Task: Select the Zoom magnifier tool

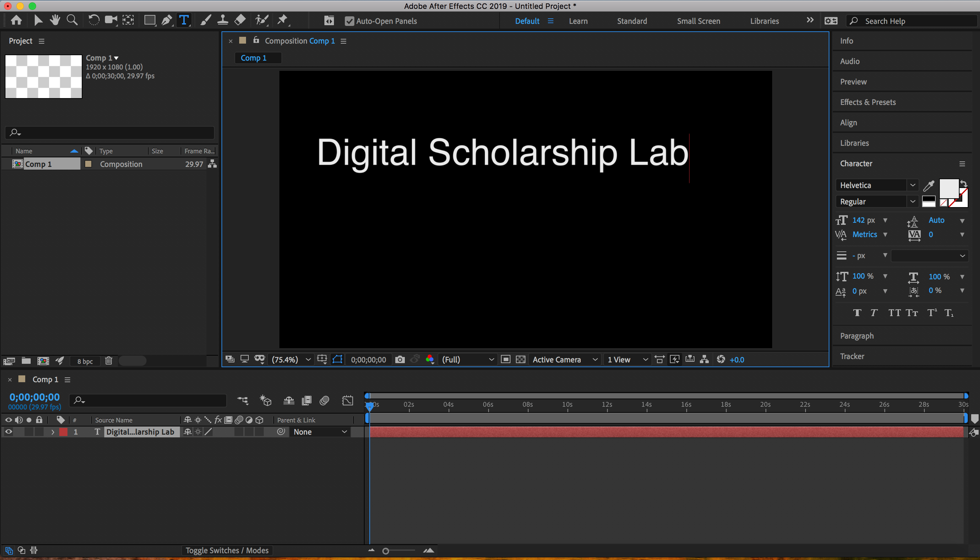Action: click(x=72, y=20)
